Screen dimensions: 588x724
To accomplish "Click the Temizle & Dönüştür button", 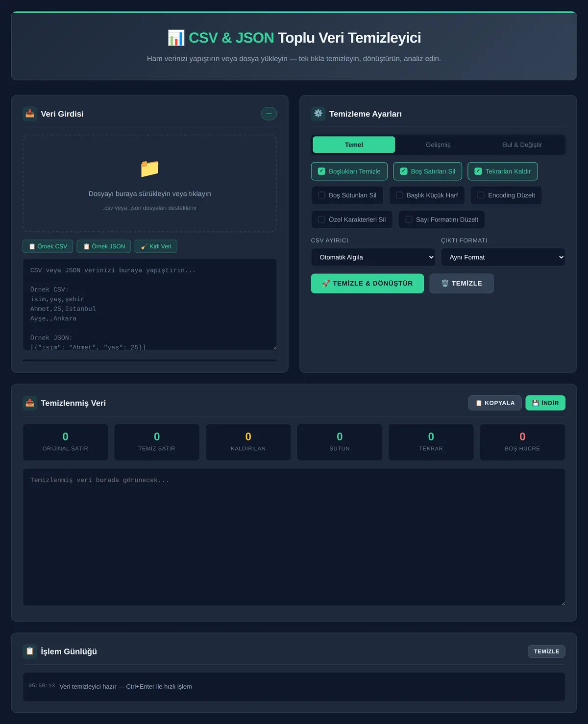I will (367, 284).
